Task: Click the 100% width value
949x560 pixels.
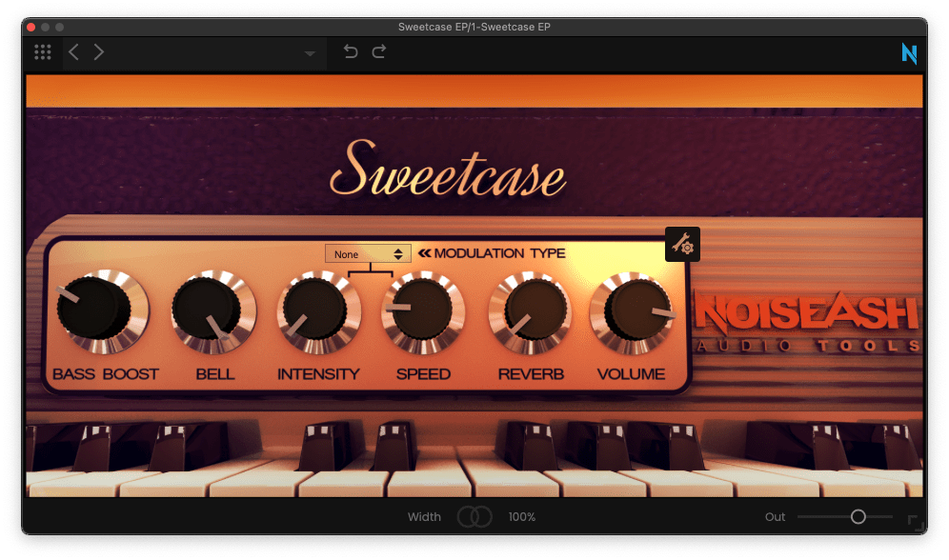Action: 522,517
